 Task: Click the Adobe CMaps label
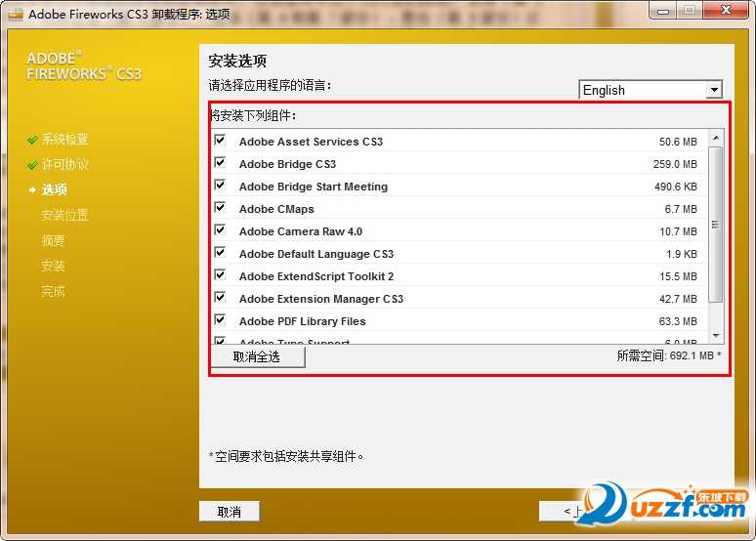coord(276,209)
